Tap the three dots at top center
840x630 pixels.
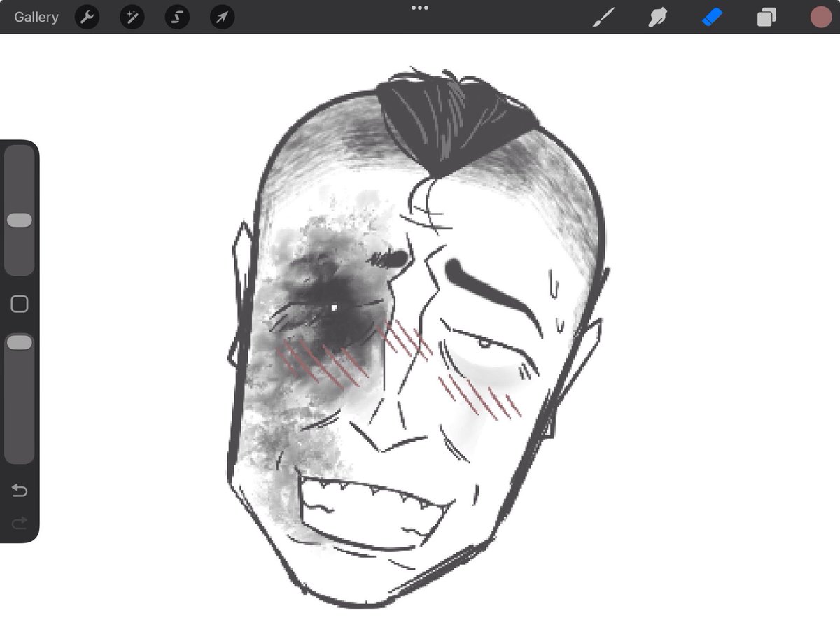420,8
